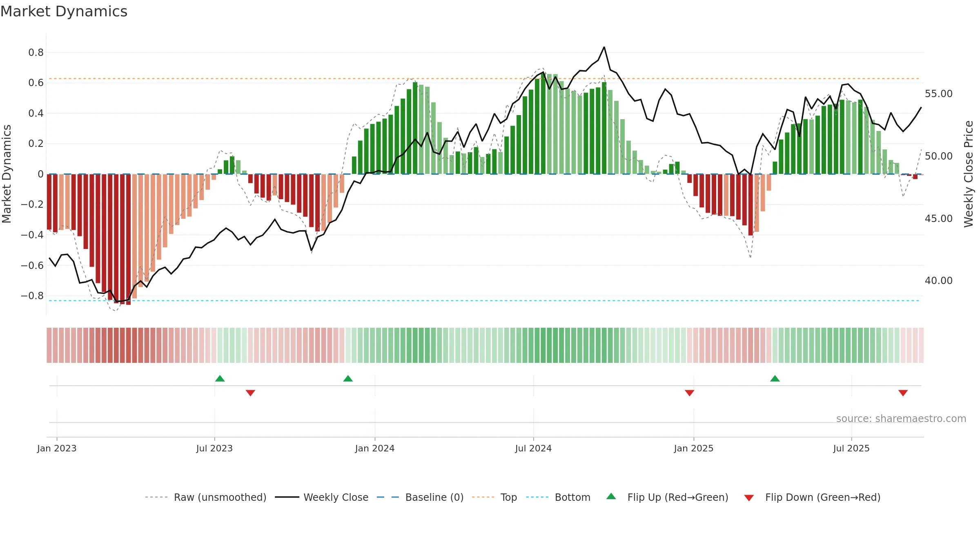
Task: Click the Jul 2023 x-axis label
Action: [214, 448]
